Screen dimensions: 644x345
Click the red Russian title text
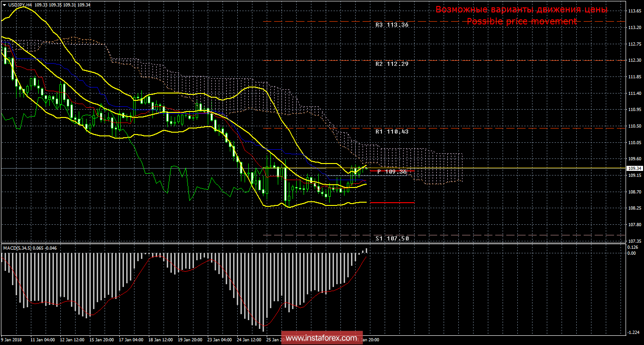521,10
